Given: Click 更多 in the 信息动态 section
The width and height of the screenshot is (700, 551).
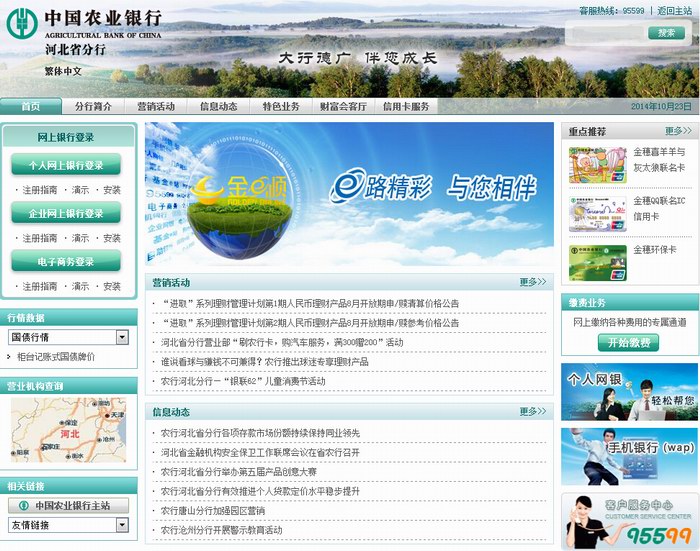Looking at the screenshot, I should pos(533,412).
